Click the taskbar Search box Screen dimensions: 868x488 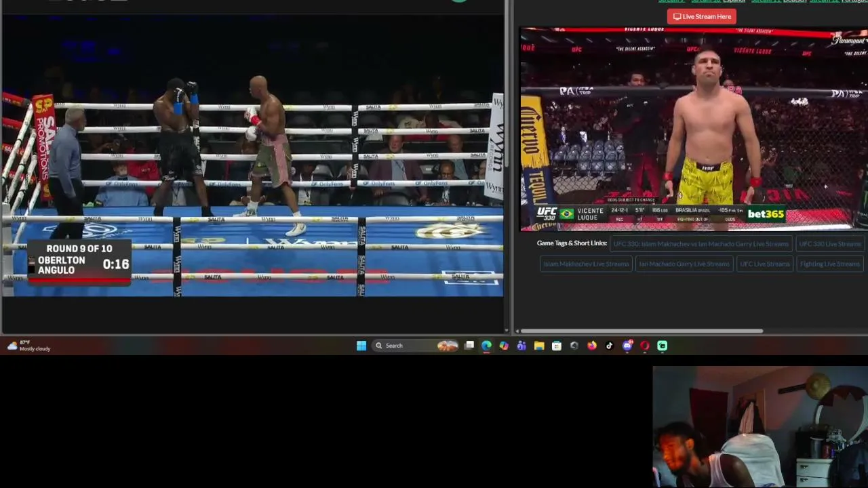pos(416,346)
